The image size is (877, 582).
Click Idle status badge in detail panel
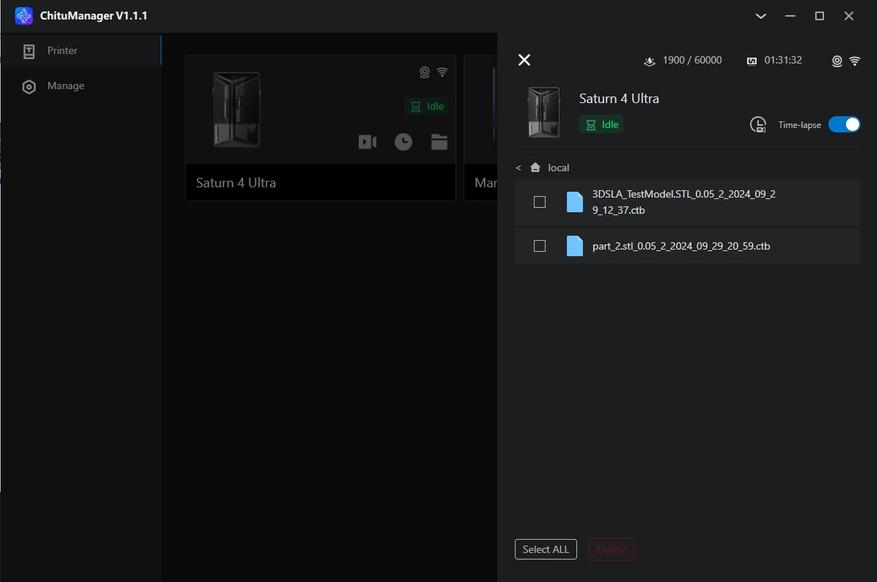(x=602, y=125)
